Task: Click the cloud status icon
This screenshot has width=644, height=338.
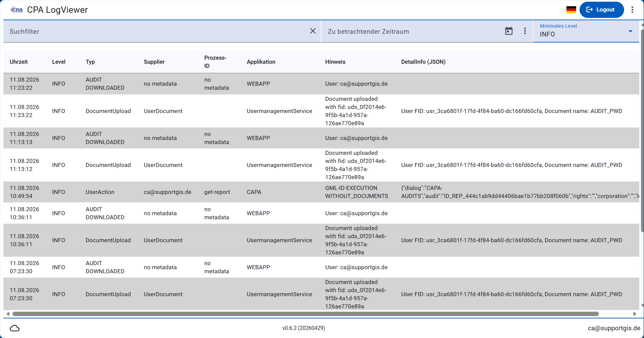Action: pyautogui.click(x=15, y=328)
